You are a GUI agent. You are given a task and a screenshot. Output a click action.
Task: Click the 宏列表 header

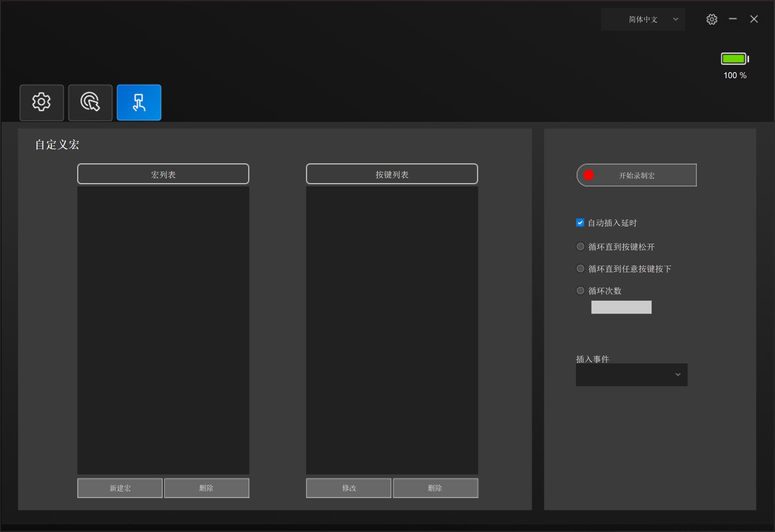coord(163,174)
